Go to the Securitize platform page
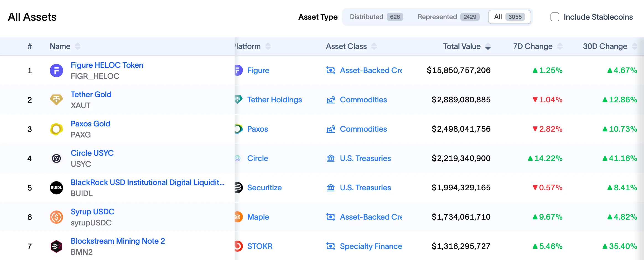The height and width of the screenshot is (260, 644). click(x=264, y=188)
